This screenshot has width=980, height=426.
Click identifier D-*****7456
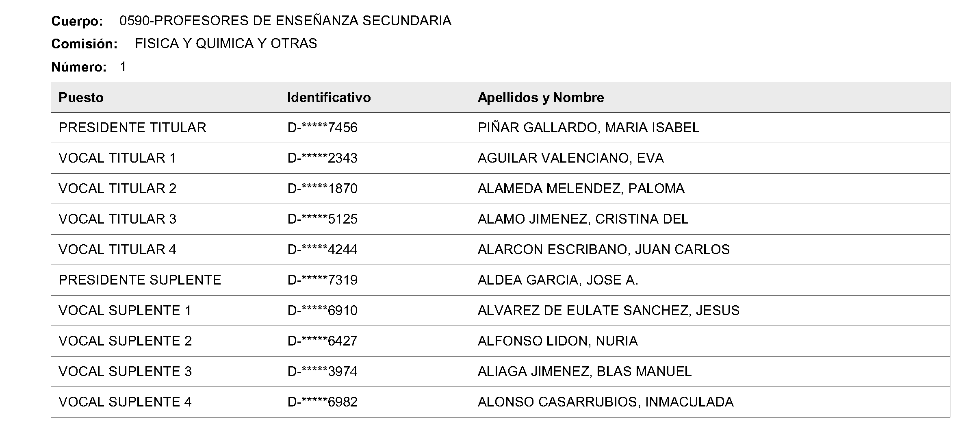(x=322, y=128)
